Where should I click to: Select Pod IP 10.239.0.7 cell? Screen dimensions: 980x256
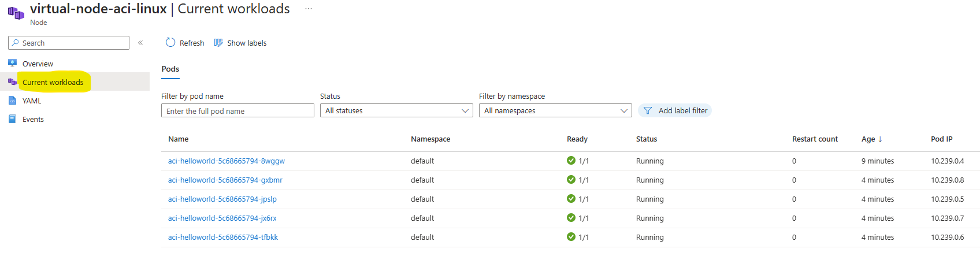(948, 218)
